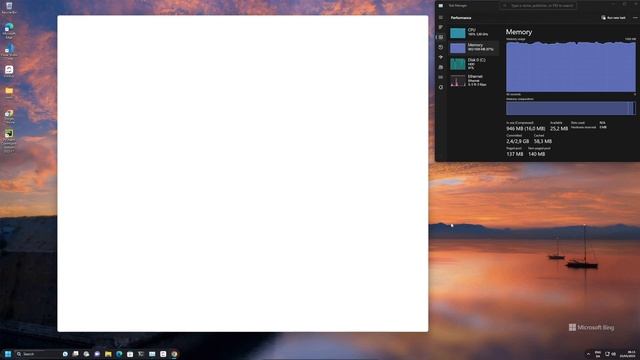This screenshot has width=640, height=360.
Task: Open the chat app on the taskbar
Action: [x=97, y=354]
